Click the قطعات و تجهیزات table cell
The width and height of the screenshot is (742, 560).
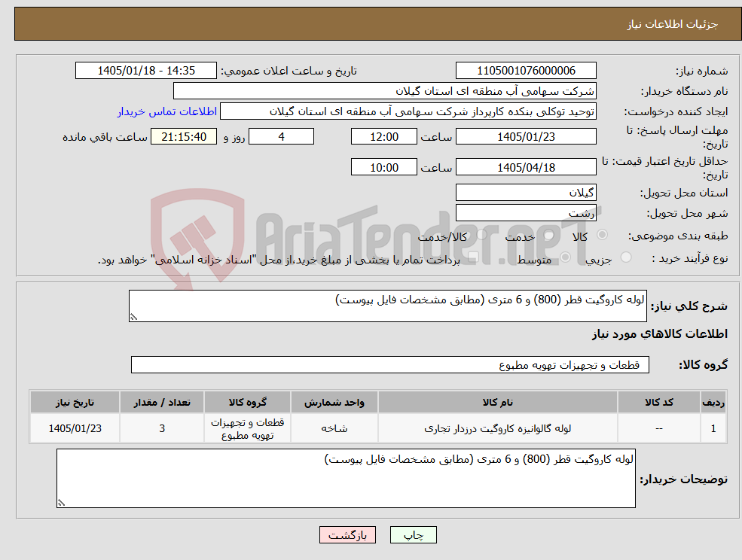point(247,428)
